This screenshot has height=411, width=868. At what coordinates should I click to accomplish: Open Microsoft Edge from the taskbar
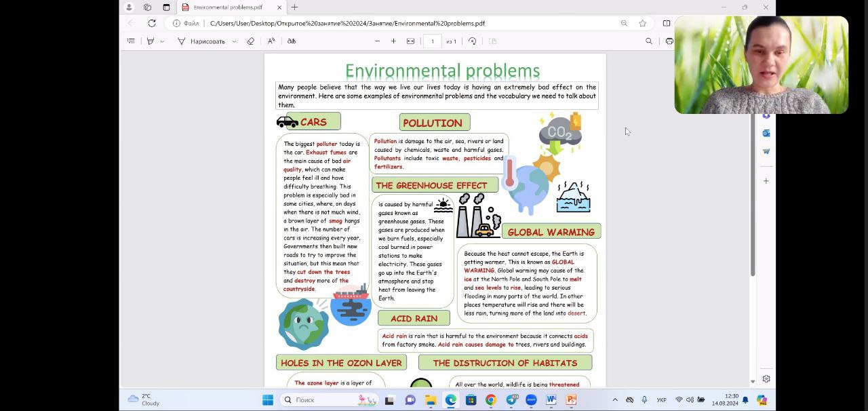click(451, 400)
